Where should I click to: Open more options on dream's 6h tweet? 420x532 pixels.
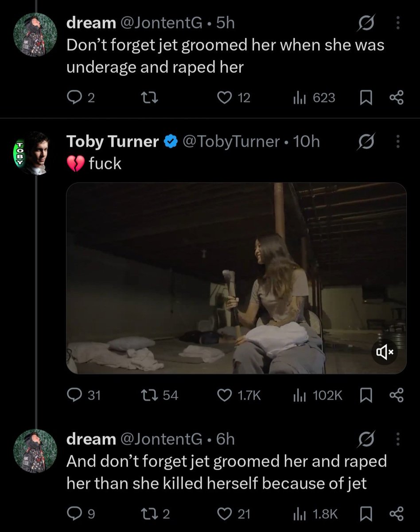pos(397,439)
